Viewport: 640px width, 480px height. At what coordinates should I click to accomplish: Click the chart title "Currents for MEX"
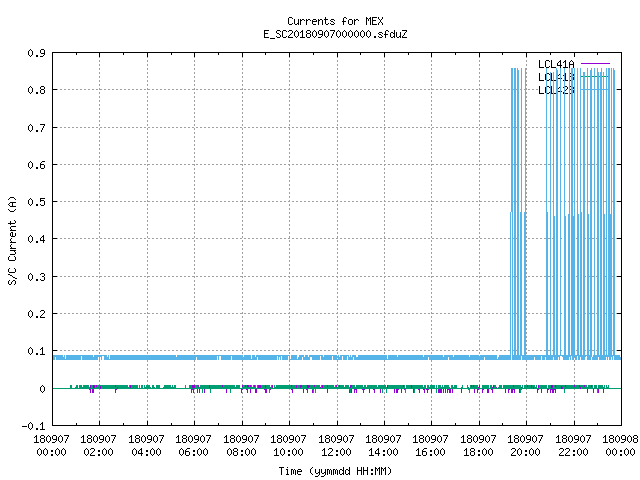click(x=335, y=21)
